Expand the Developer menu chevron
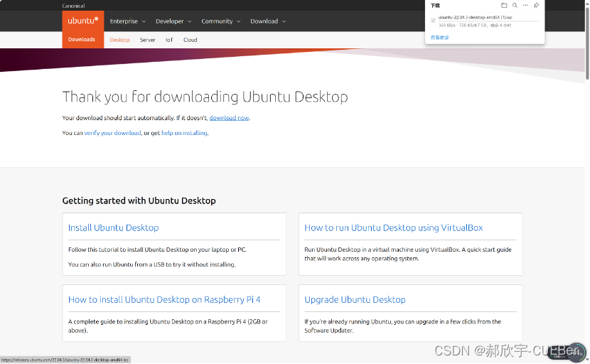This screenshot has width=590, height=364. 190,21
